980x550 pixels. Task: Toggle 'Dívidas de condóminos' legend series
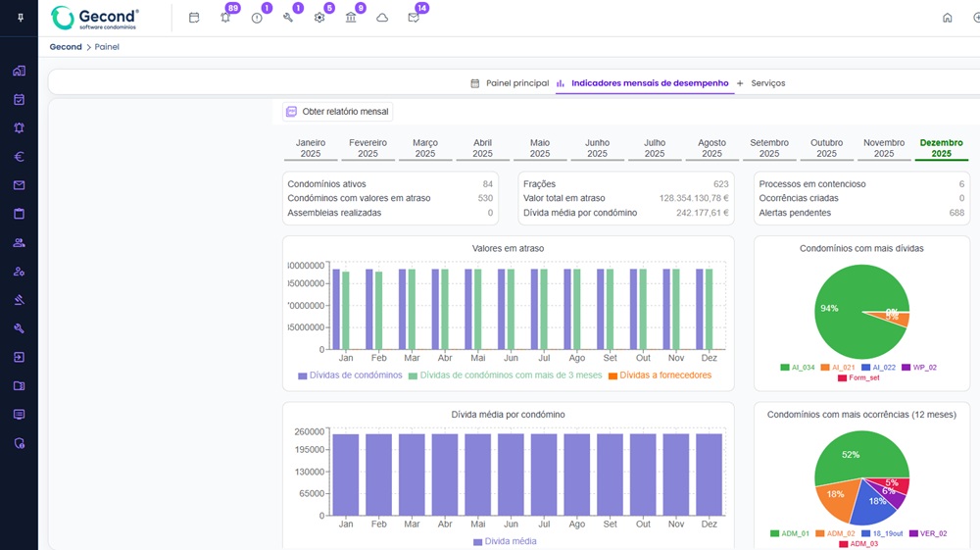coord(350,375)
